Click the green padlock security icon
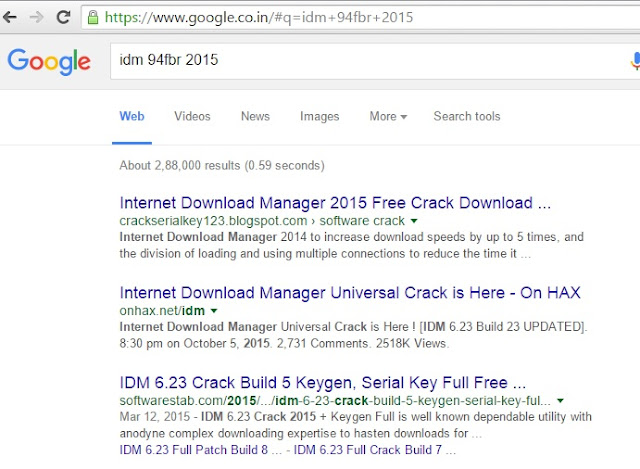The width and height of the screenshot is (640, 469). 93,17
